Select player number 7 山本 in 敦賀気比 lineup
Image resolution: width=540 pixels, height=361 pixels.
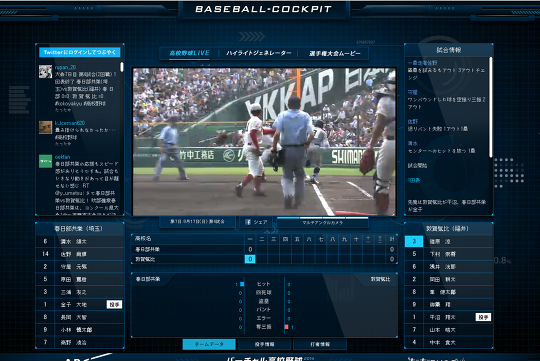click(x=448, y=330)
